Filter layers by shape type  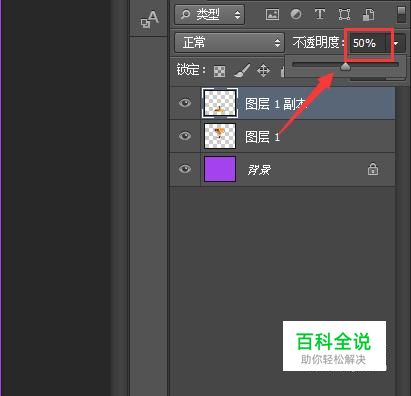pos(344,15)
